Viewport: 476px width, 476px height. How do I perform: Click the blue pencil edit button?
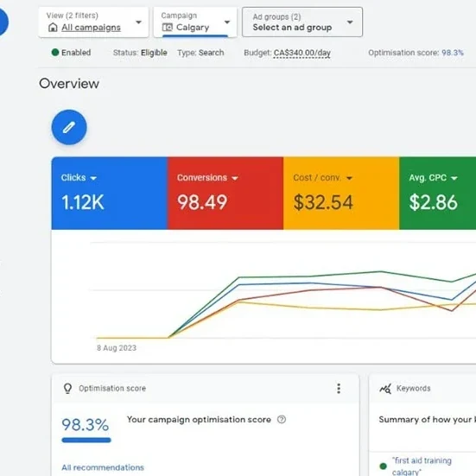click(69, 127)
